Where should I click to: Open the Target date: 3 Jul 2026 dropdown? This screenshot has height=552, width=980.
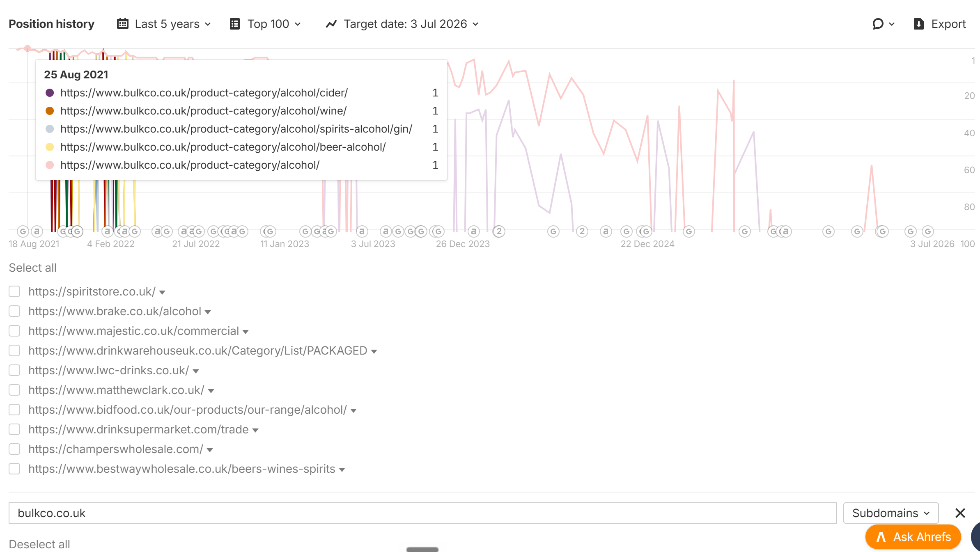pyautogui.click(x=402, y=24)
